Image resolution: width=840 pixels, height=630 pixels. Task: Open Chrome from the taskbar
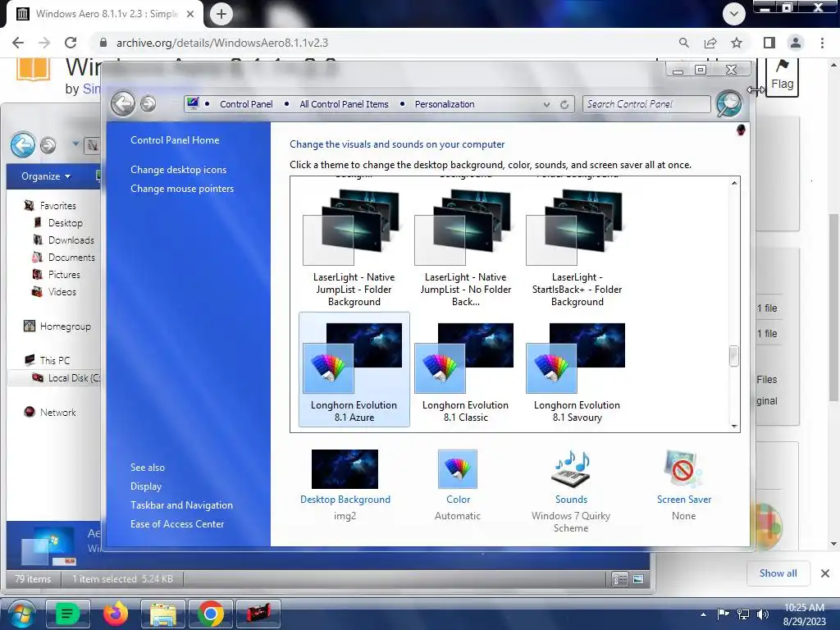(x=211, y=614)
